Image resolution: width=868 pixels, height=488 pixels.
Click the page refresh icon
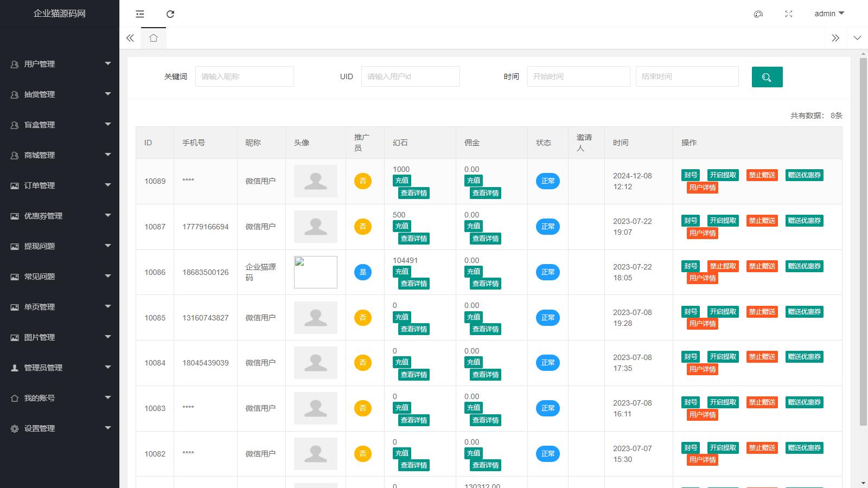(170, 14)
